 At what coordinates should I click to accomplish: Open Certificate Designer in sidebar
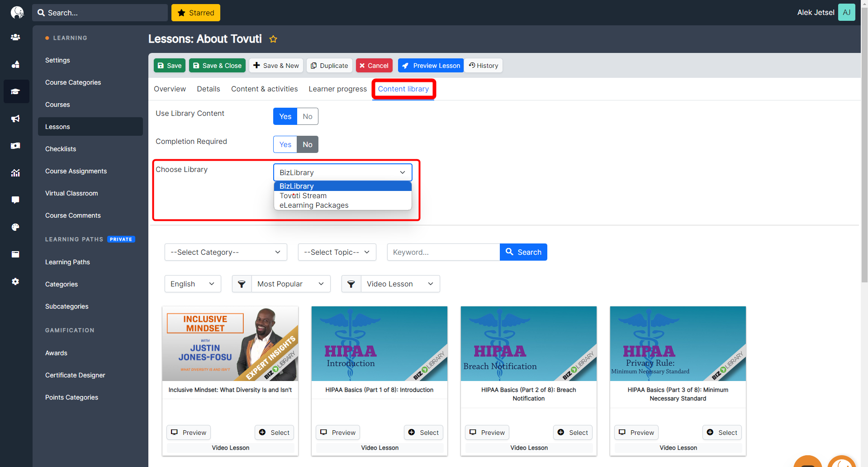click(x=75, y=375)
